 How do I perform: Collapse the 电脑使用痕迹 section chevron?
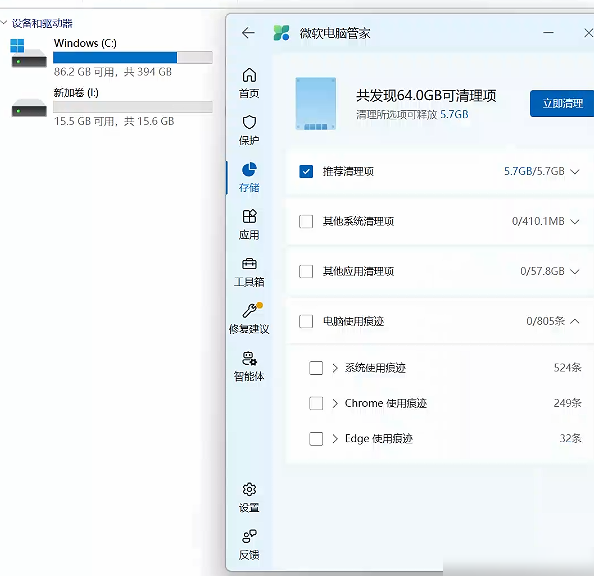tap(575, 321)
